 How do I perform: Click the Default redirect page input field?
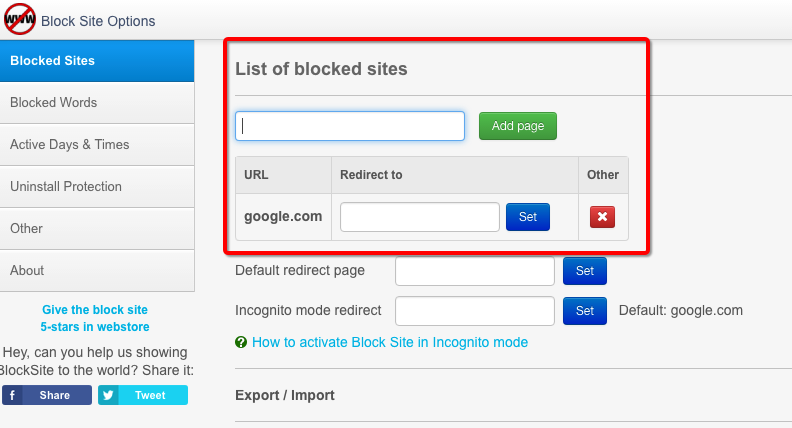(x=475, y=271)
